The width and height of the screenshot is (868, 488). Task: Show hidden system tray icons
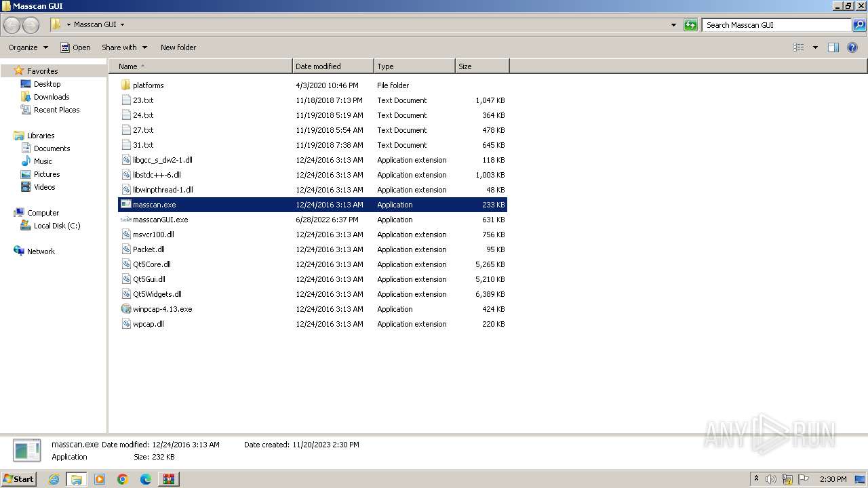[x=756, y=479]
